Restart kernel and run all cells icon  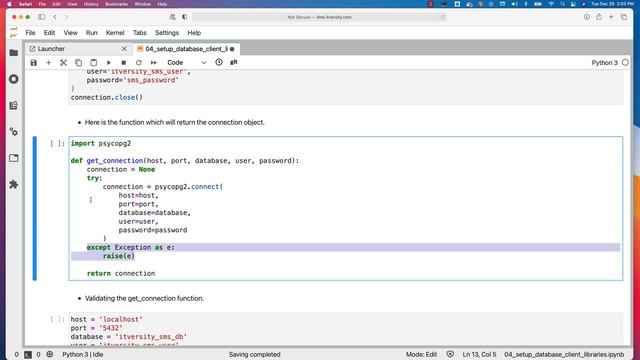[153, 62]
